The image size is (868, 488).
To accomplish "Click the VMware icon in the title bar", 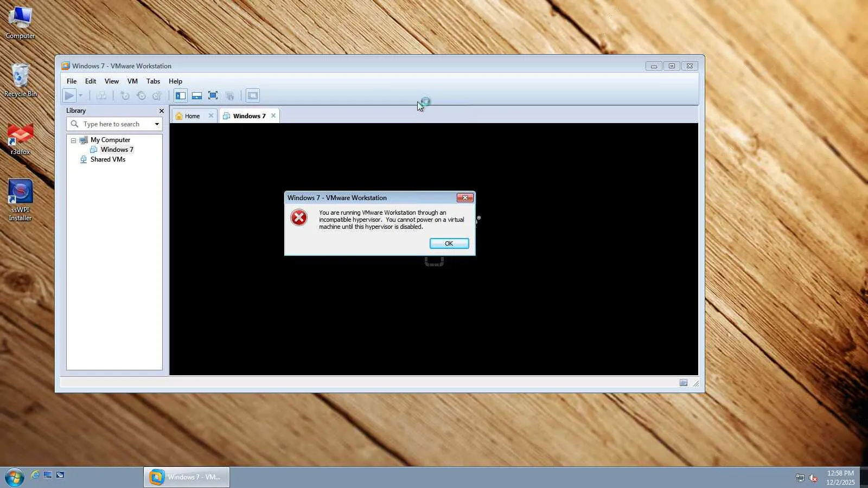I will 66,66.
